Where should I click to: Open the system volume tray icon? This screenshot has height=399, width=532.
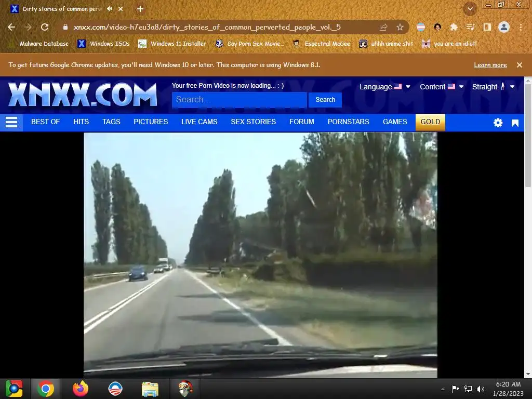(481, 389)
